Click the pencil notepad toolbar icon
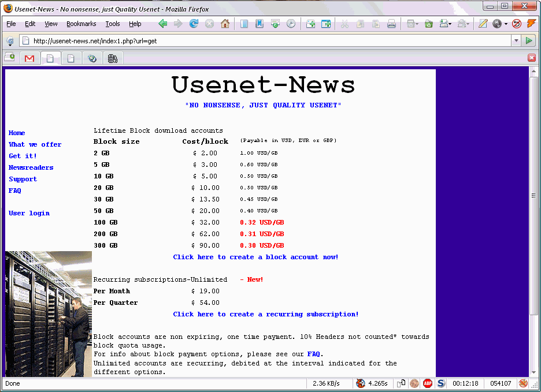The height and width of the screenshot is (392, 541). (483, 24)
